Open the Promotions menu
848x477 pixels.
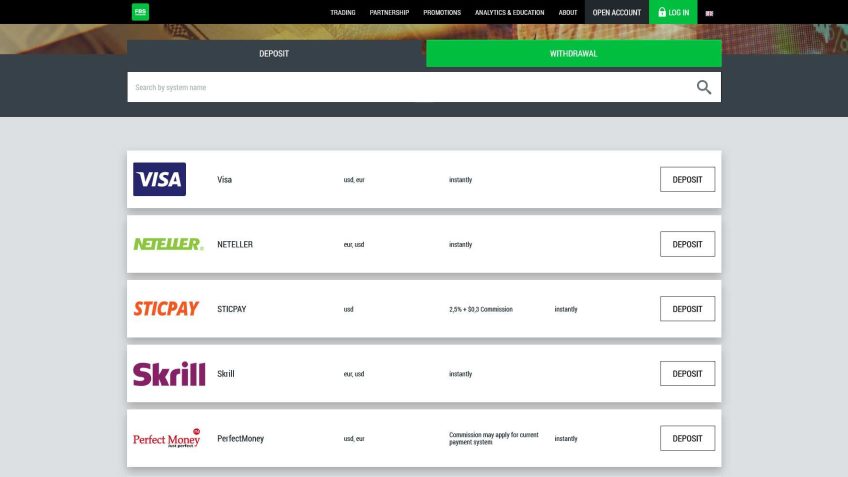tap(442, 13)
